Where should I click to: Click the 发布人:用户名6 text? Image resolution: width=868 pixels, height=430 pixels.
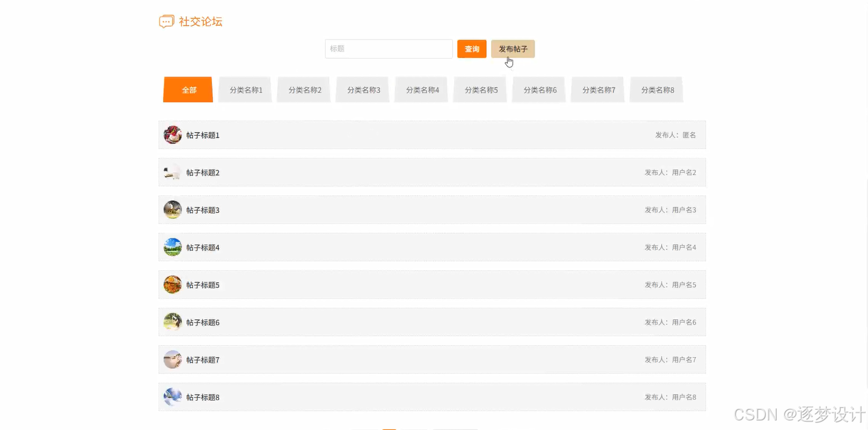click(x=670, y=322)
